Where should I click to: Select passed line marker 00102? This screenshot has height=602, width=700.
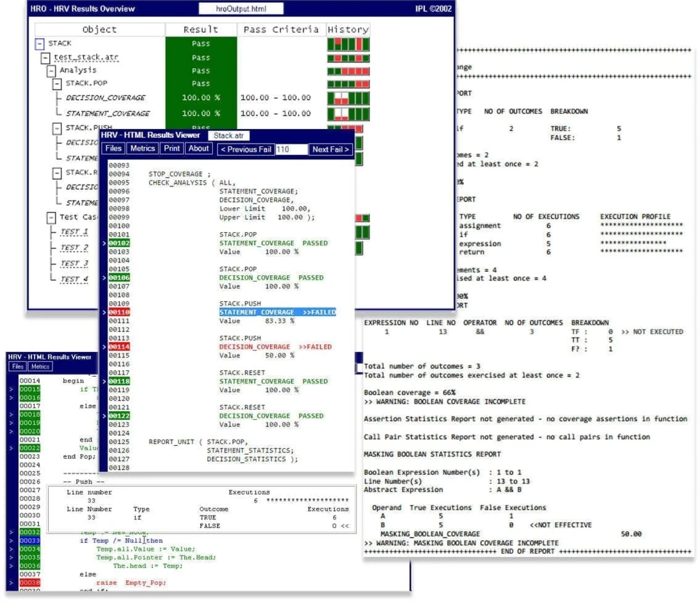(x=119, y=243)
